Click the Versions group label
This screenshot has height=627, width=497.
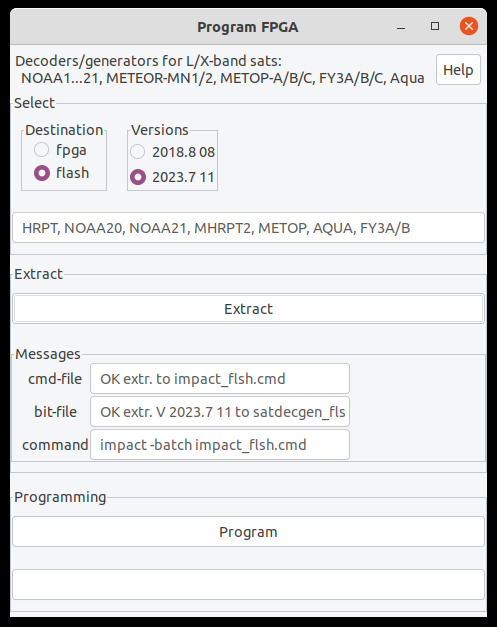coord(160,130)
